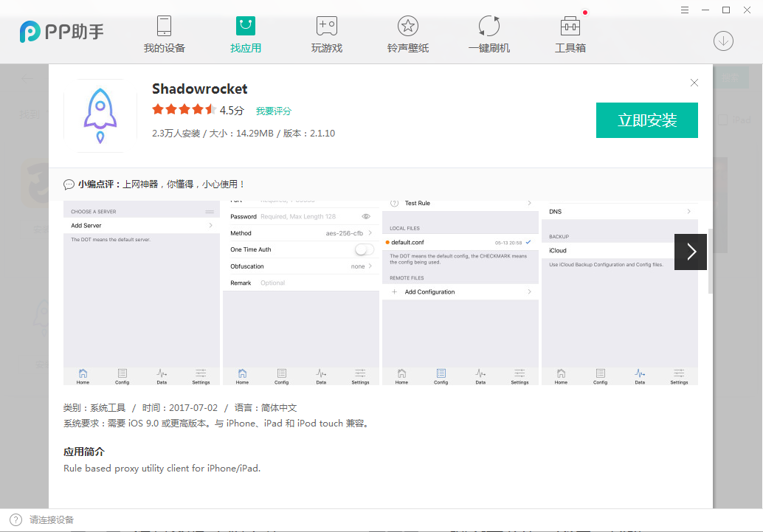Click the 应用简介 heading

click(x=83, y=452)
